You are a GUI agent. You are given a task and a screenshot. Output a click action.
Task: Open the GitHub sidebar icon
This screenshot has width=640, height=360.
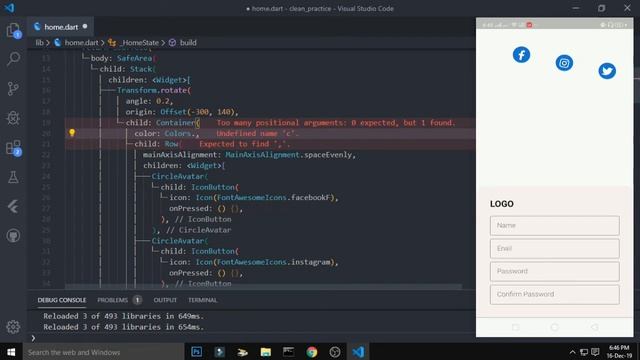(13, 236)
